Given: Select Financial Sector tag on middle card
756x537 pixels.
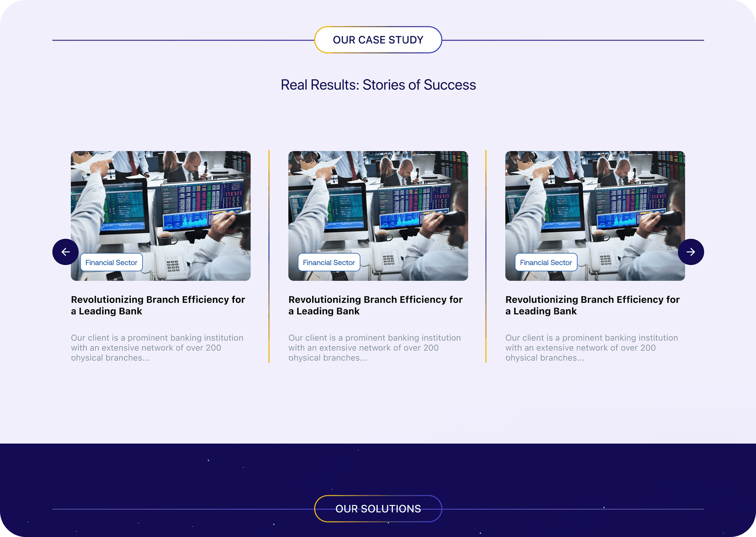Looking at the screenshot, I should tap(329, 262).
